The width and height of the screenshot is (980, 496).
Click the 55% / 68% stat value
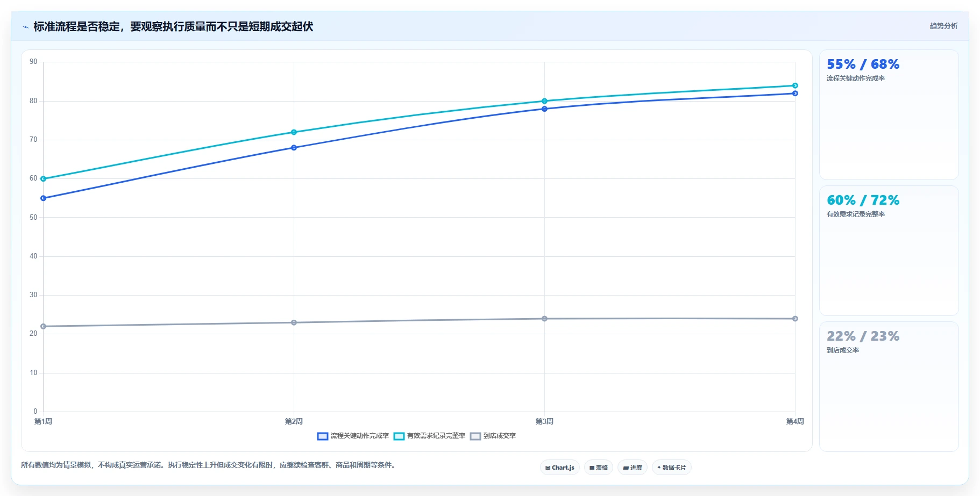coord(863,64)
